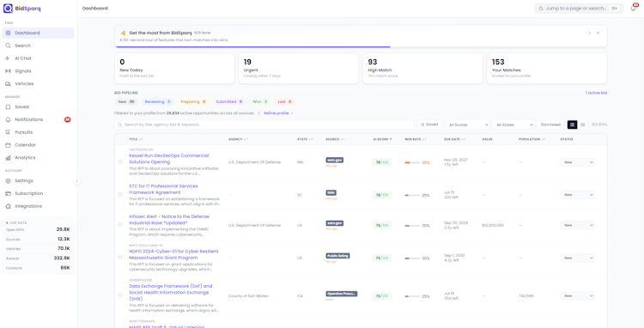
Task: Open Kessel Run DevSecOps Commercial Solutions link
Action: tap(169, 159)
